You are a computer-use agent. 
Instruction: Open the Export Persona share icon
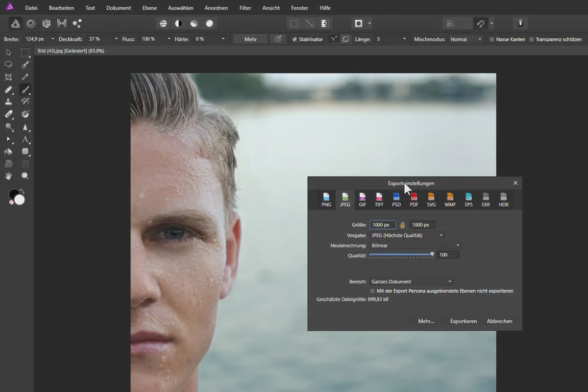tap(77, 23)
